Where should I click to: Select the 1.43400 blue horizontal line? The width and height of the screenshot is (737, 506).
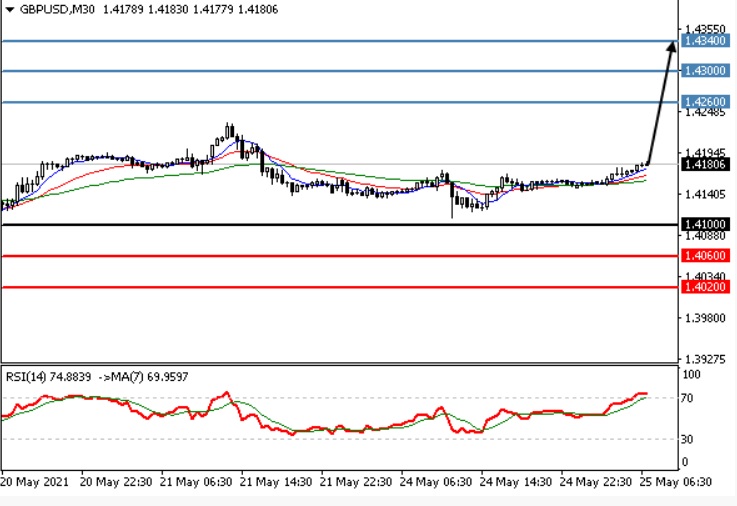(x=339, y=41)
